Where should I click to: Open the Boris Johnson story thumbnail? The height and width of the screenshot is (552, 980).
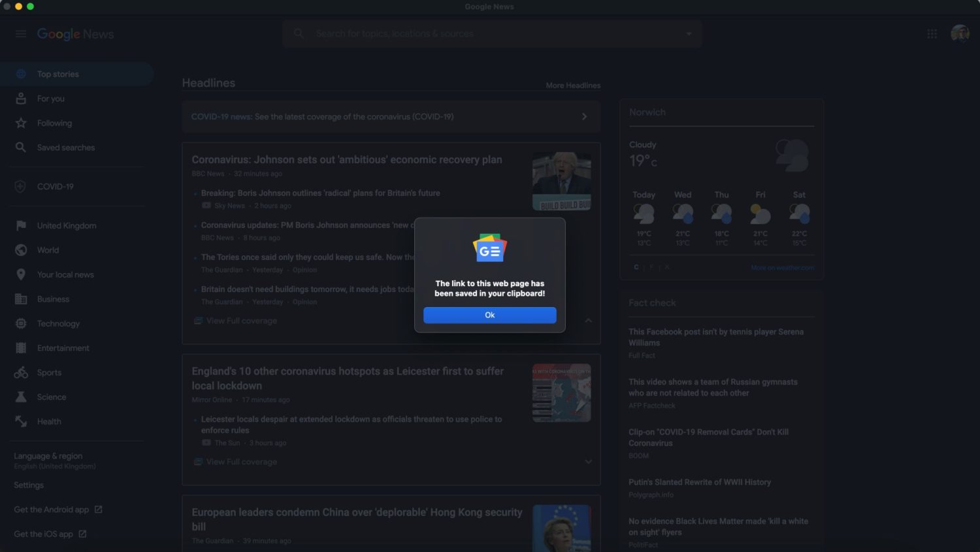tap(561, 182)
